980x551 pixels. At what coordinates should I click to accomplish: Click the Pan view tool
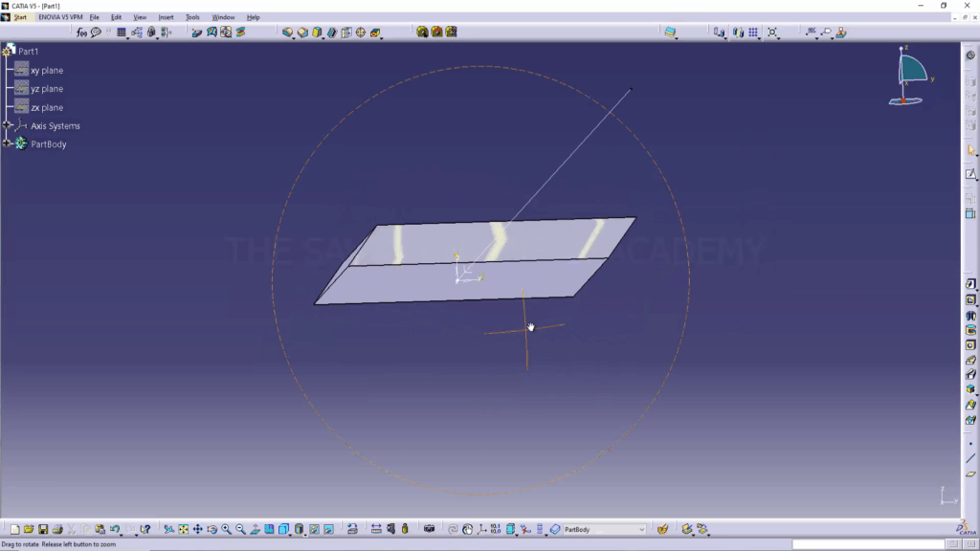pos(198,529)
